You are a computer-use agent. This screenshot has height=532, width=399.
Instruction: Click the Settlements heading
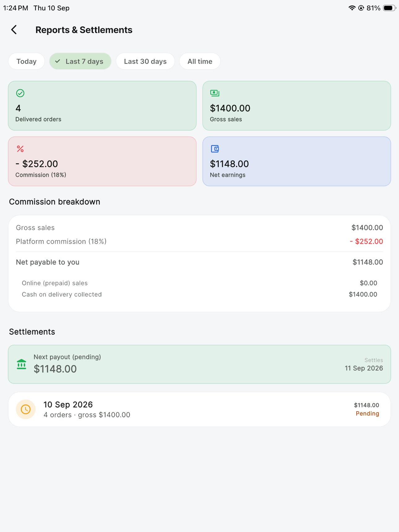tap(32, 332)
